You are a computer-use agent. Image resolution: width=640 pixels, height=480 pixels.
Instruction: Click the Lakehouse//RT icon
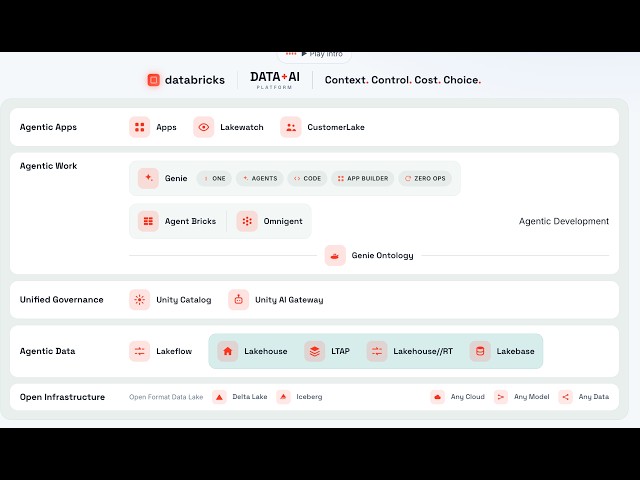coord(377,351)
